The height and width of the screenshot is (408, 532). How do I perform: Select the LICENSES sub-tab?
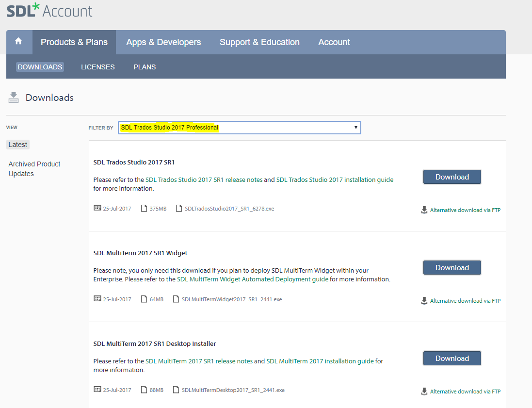pyautogui.click(x=97, y=67)
